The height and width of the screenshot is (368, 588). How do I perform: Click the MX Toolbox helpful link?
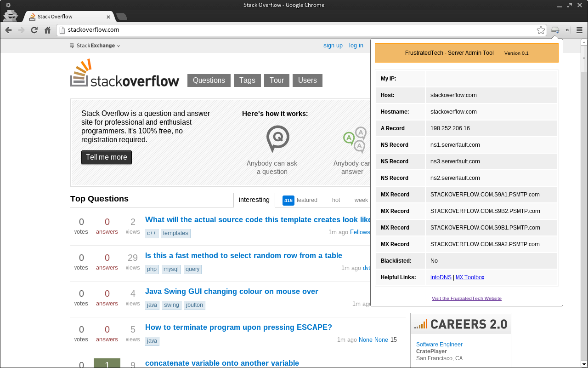coord(470,277)
